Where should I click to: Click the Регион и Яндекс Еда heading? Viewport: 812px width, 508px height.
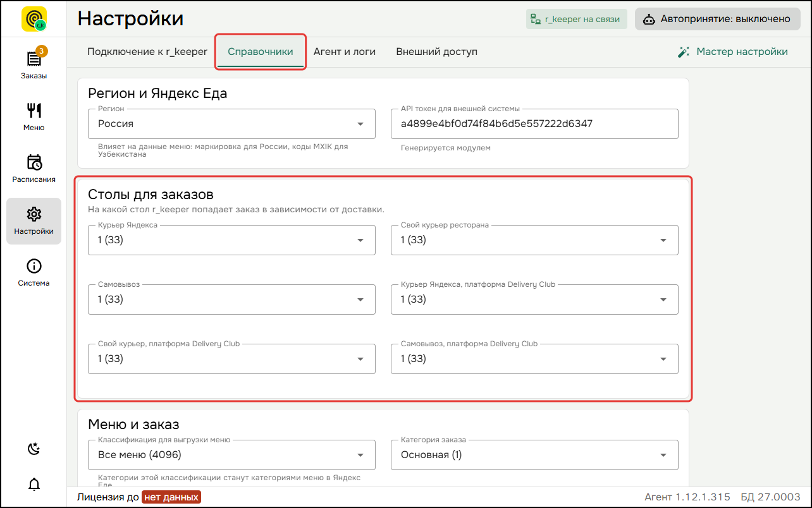[157, 94]
